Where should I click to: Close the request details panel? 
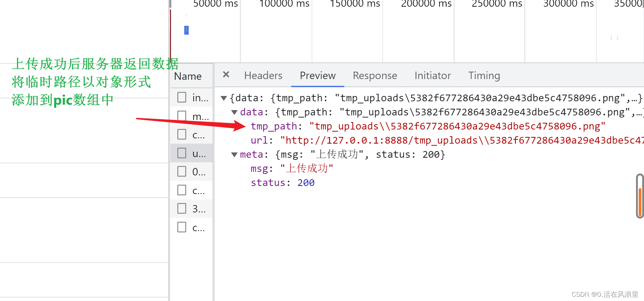pos(226,74)
